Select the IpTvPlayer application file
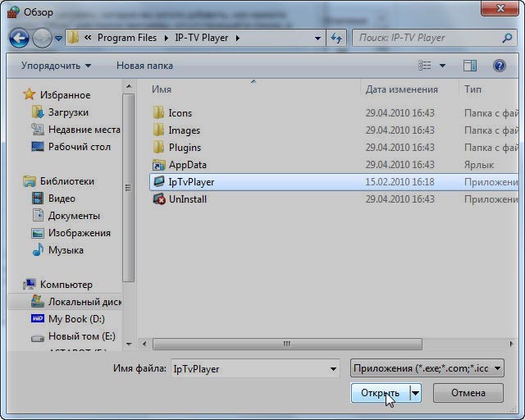The height and width of the screenshot is (420, 525). [334, 182]
